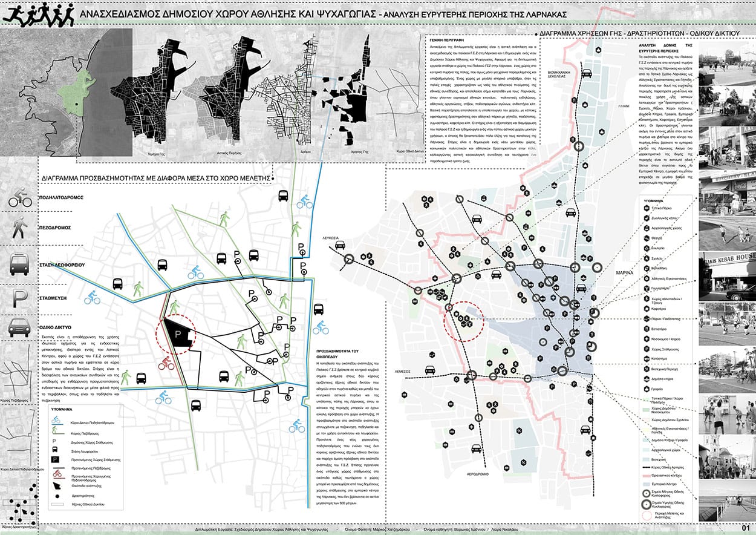
Task: Click the Ζωολογικός κήπος legend icon
Action: click(x=647, y=218)
